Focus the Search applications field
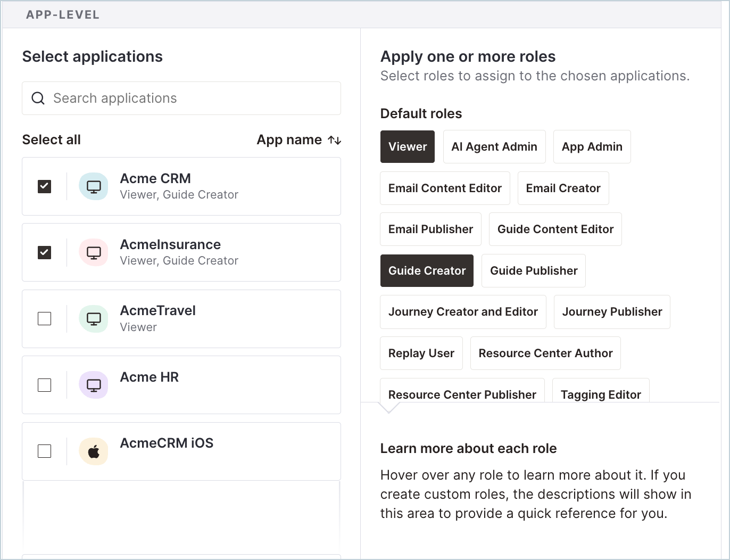This screenshot has width=730, height=560. pos(181,98)
